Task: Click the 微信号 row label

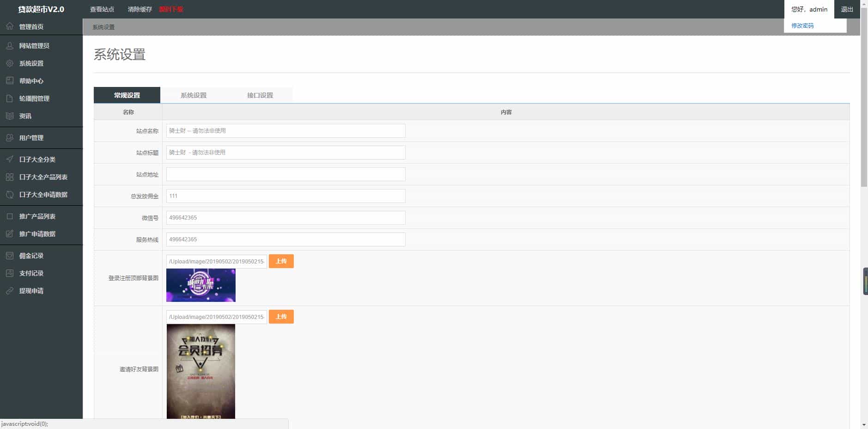Action: (150, 218)
